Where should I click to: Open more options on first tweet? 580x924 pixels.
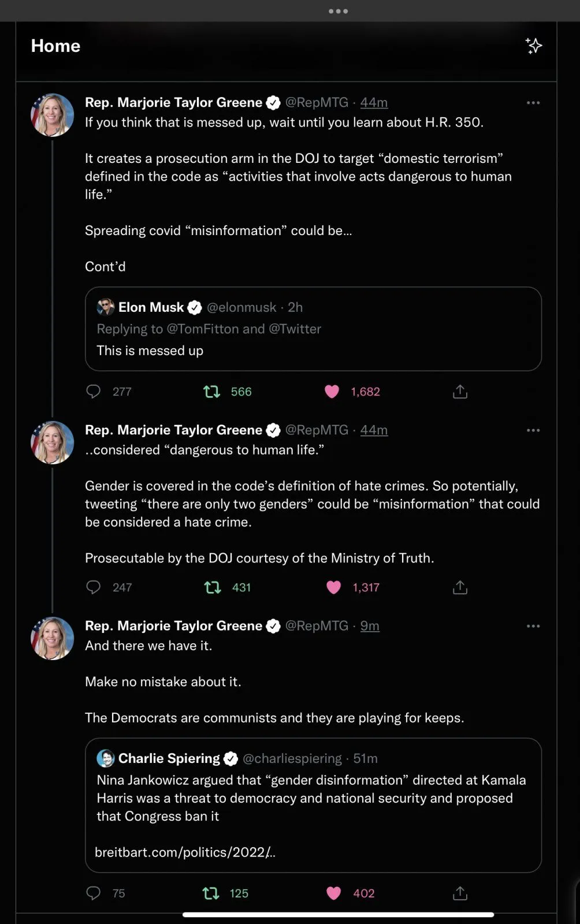533,103
